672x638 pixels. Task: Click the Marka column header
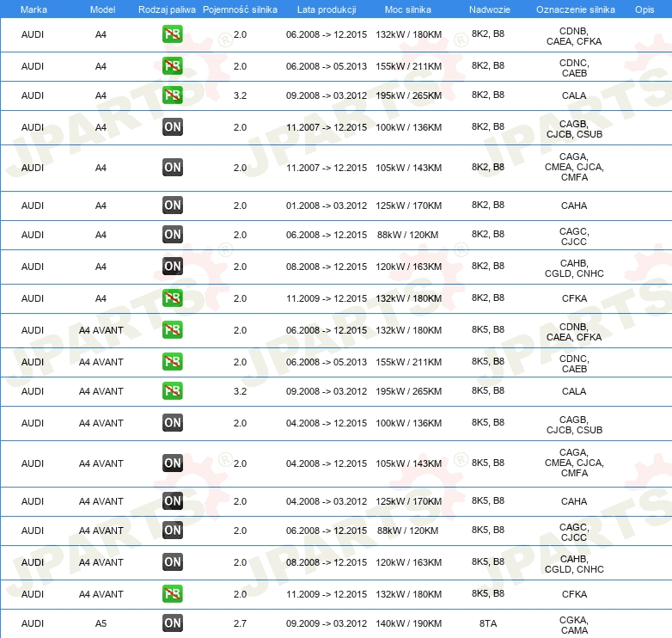(33, 9)
